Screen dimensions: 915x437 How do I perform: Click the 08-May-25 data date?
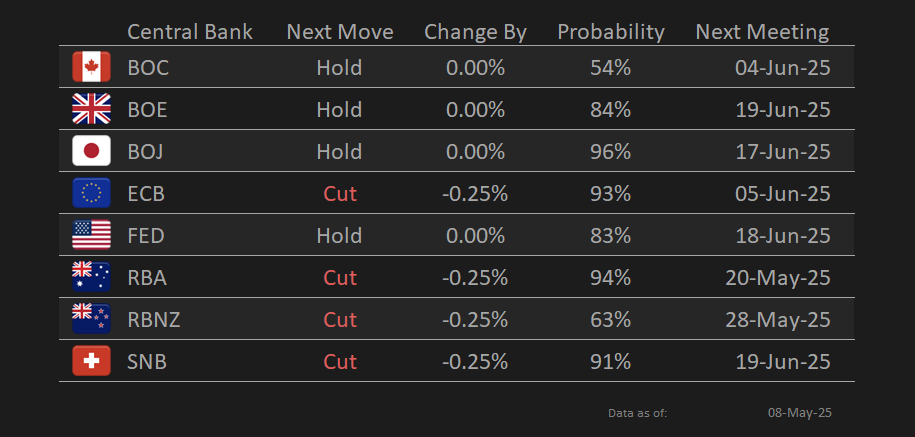point(799,413)
